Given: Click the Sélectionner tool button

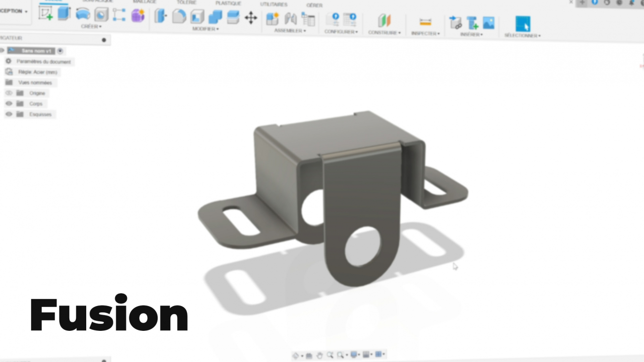Looking at the screenshot, I should (x=522, y=24).
